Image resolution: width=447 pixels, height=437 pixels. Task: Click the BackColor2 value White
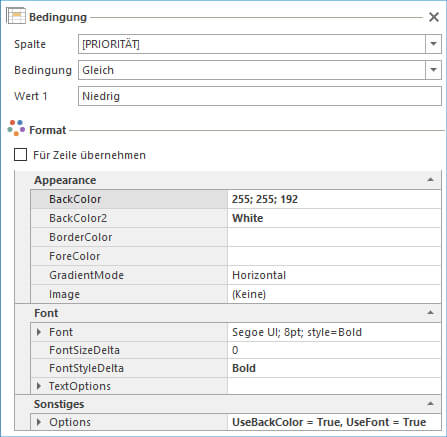point(248,218)
